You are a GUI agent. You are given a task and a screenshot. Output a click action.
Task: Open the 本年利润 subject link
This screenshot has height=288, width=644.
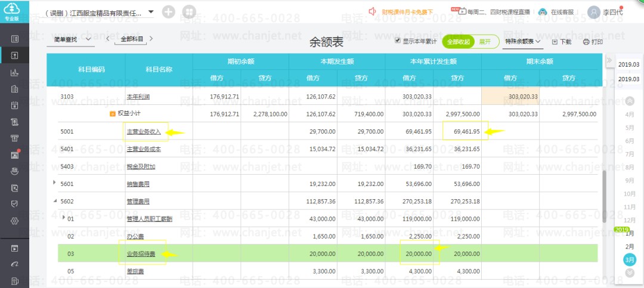[138, 97]
